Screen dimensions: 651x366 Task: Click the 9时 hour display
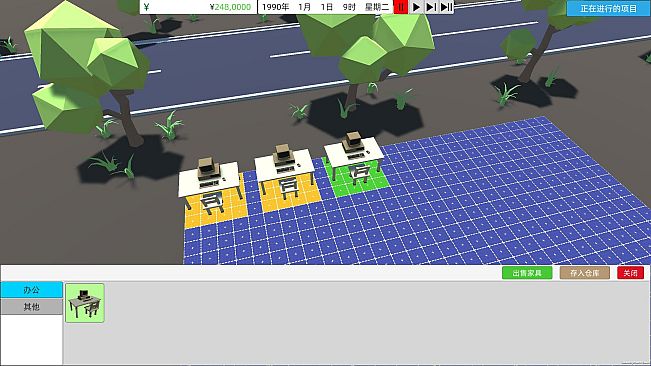[349, 7]
